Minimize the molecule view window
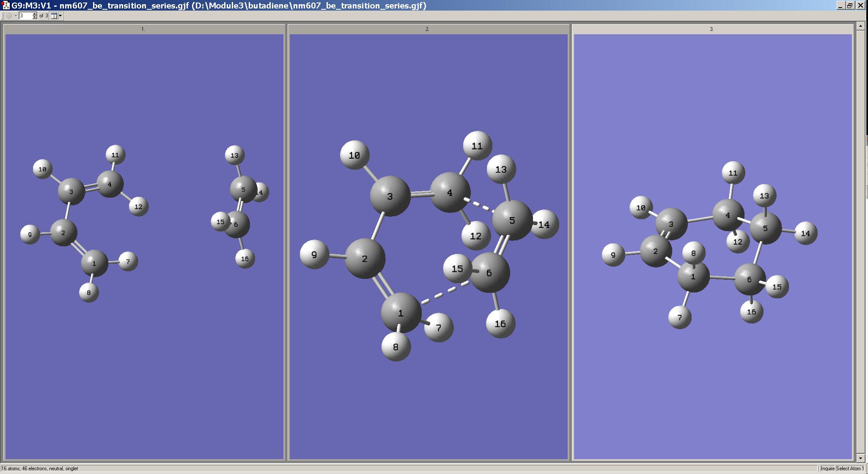 841,6
